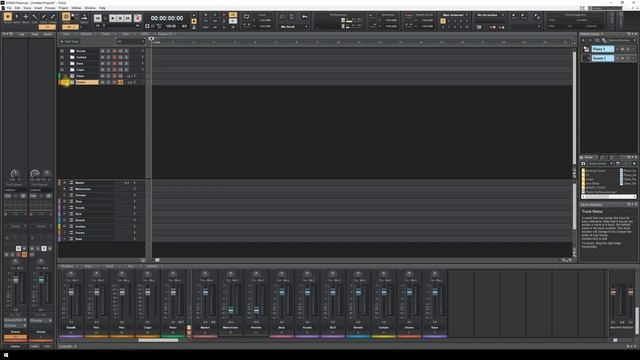Screen dimensions: 640x360
Task: Click the Reverb bus icon
Action: pyautogui.click(x=71, y=220)
